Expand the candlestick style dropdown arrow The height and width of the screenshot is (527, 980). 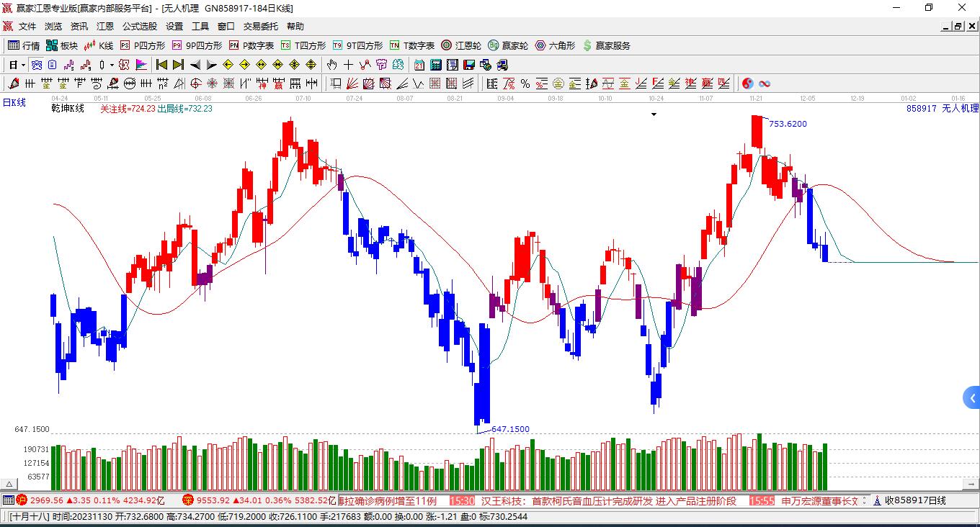tap(112, 65)
